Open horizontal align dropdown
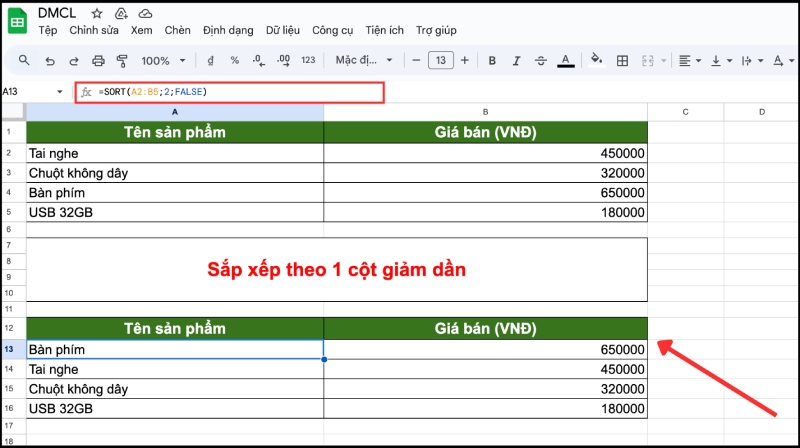 tap(690, 61)
